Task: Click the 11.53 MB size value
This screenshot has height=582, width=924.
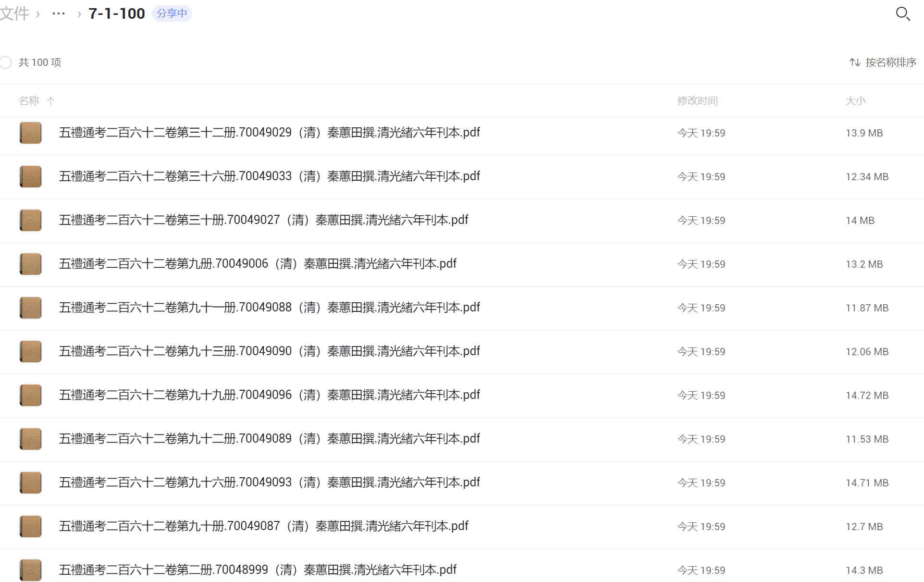Action: pos(867,439)
